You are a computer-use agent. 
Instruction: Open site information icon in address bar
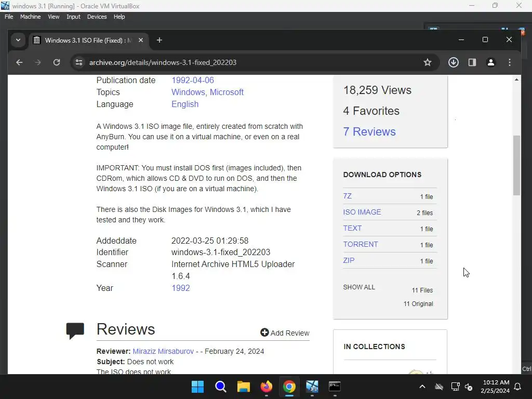tap(79, 62)
